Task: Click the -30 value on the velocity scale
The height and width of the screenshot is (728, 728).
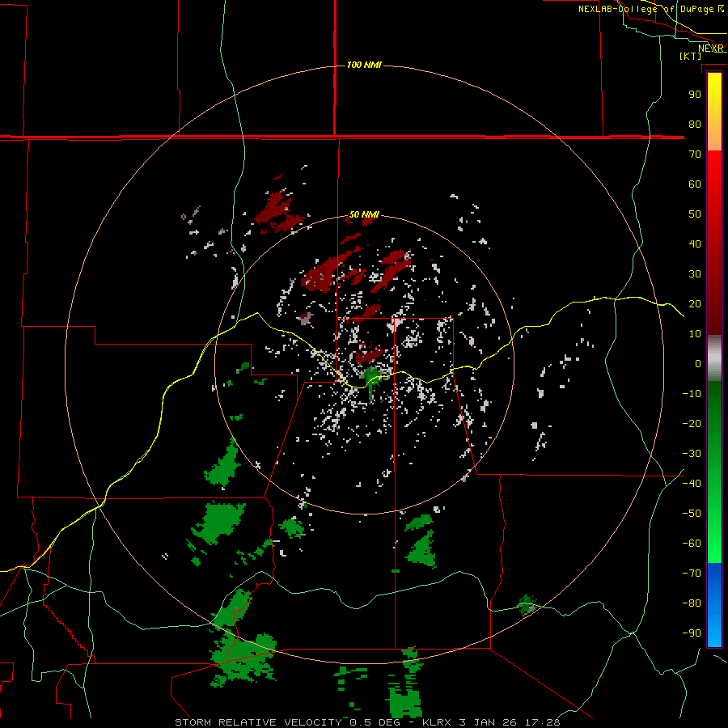Action: coord(692,454)
